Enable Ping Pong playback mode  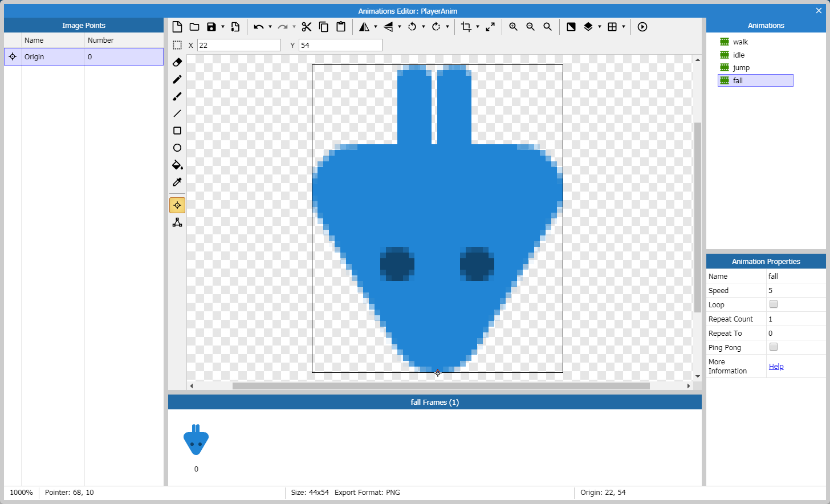[773, 347]
